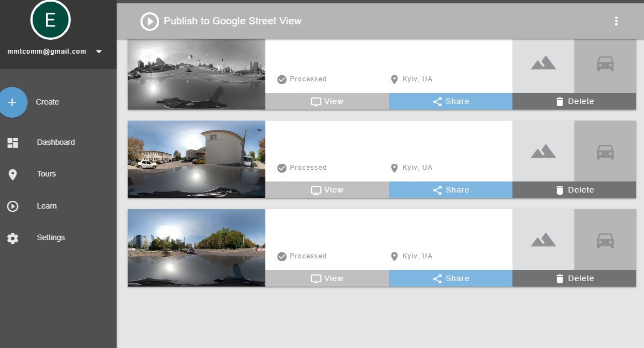Screen dimensions: 644x348
Task: View the second tour
Action: click(x=327, y=190)
